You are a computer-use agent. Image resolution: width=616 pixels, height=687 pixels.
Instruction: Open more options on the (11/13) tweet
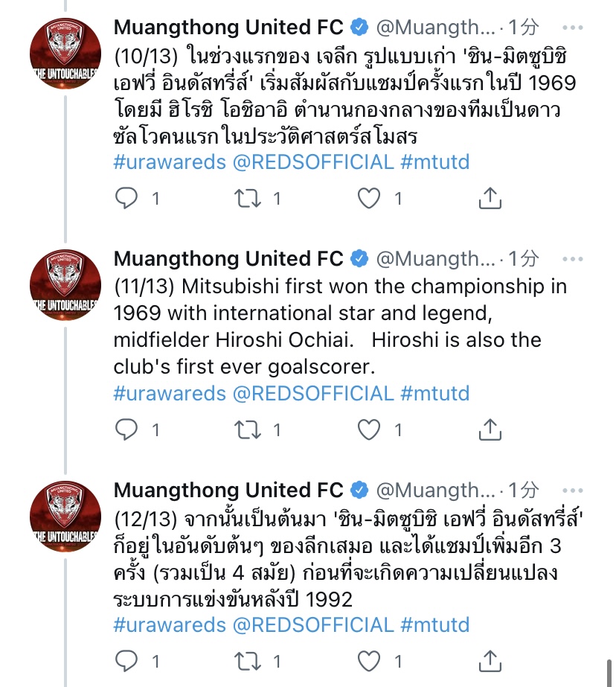point(572,259)
